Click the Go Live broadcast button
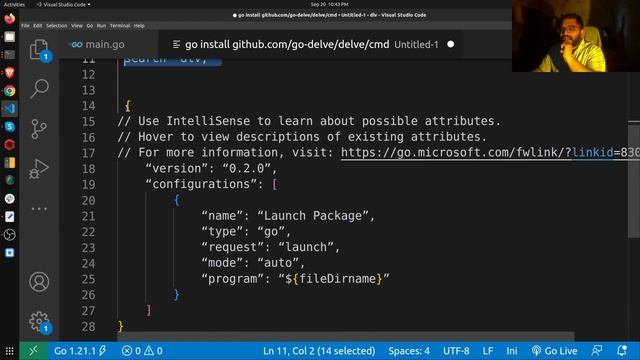The width and height of the screenshot is (640, 360). [x=554, y=351]
